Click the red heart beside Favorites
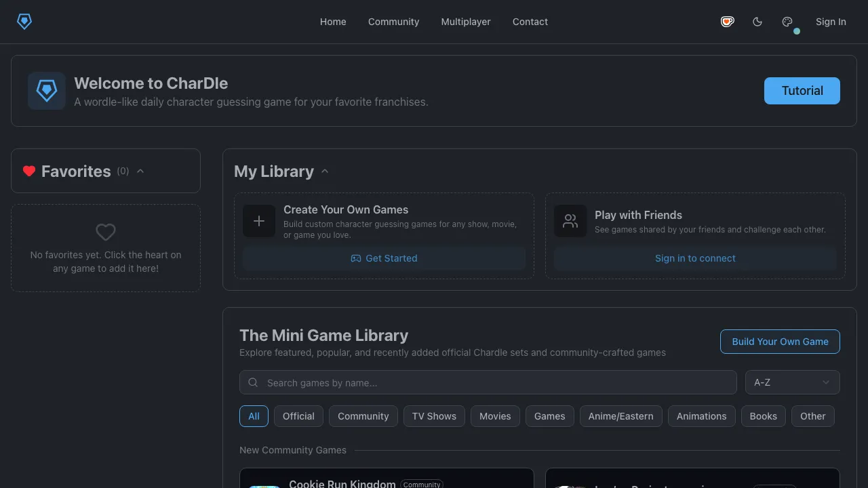This screenshot has width=868, height=488. pos(29,171)
